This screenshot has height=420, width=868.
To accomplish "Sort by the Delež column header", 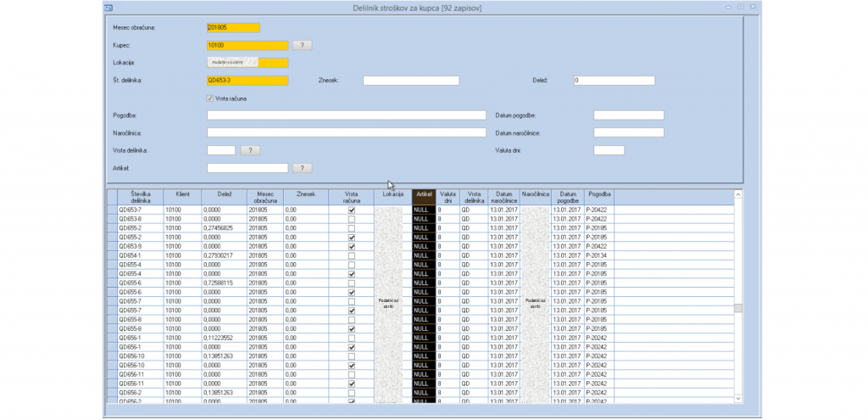I will pos(224,197).
